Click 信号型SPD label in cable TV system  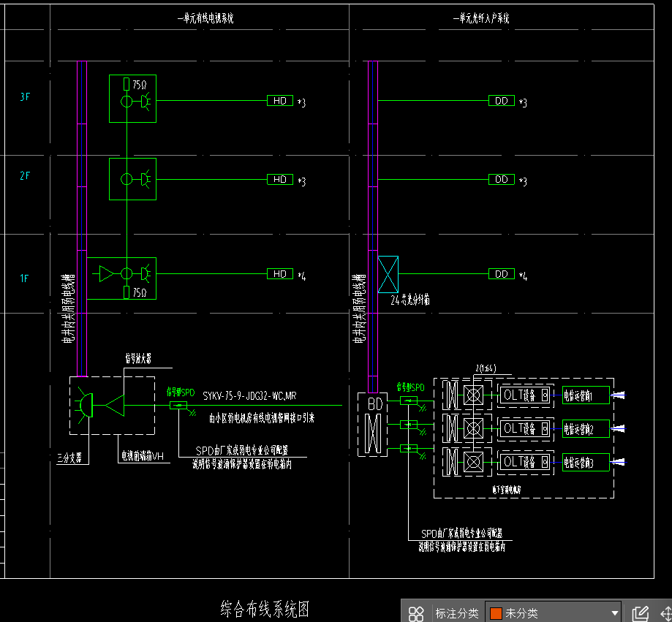[181, 392]
